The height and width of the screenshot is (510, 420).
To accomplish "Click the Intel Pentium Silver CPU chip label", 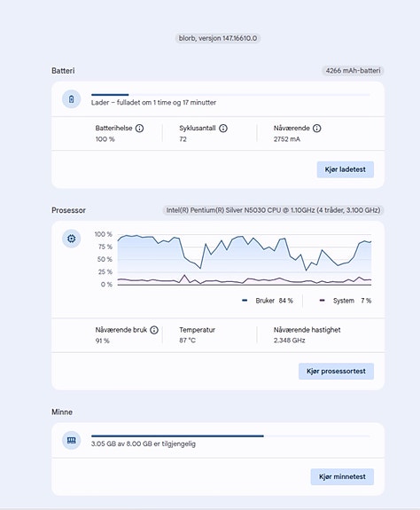I will [x=273, y=210].
